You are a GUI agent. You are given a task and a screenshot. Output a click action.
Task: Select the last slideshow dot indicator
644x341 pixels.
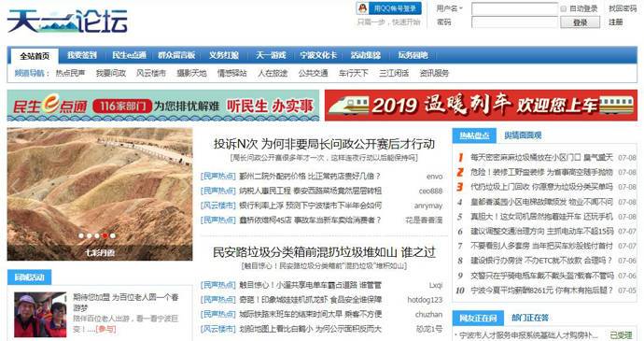113,235
